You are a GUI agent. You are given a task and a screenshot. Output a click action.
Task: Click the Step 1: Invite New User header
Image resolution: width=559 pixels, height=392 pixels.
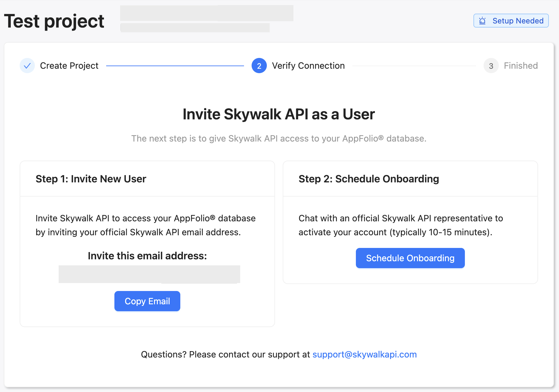tap(91, 179)
